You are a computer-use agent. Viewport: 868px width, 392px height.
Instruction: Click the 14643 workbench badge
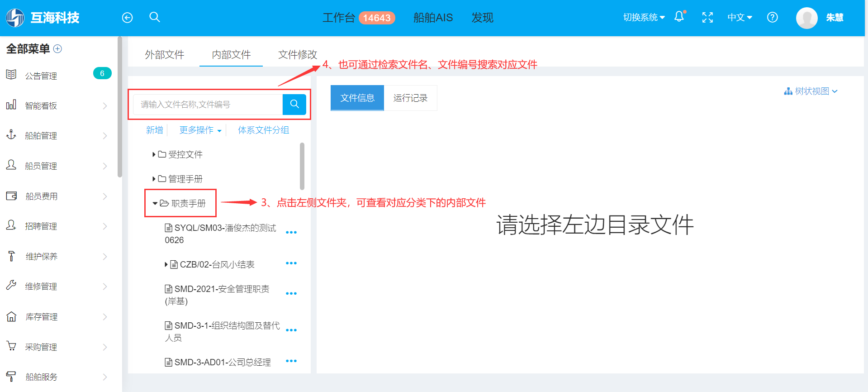377,18
